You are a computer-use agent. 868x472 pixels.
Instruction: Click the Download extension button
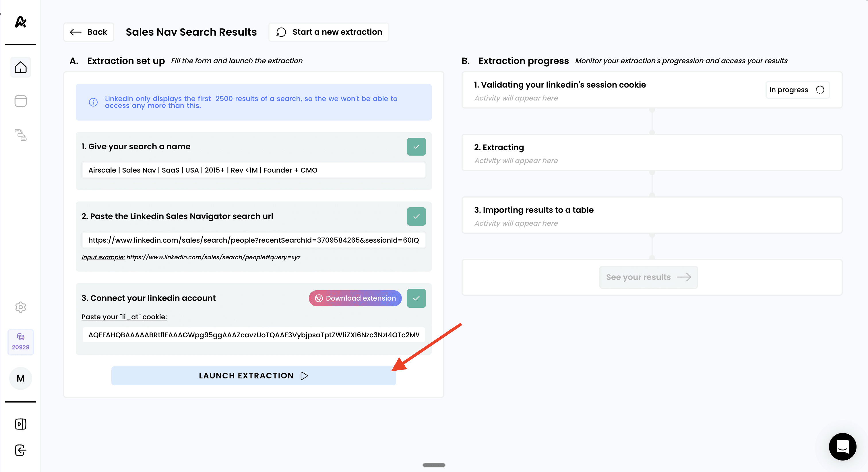pos(355,298)
